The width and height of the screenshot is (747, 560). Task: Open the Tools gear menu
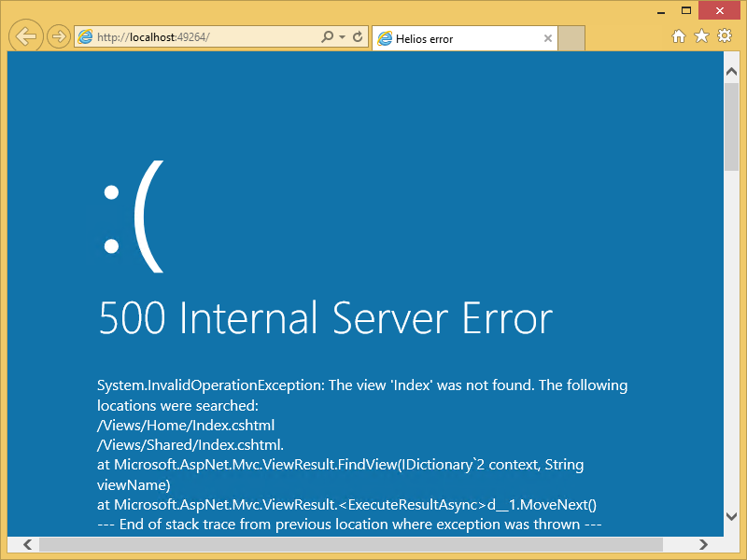tap(725, 35)
